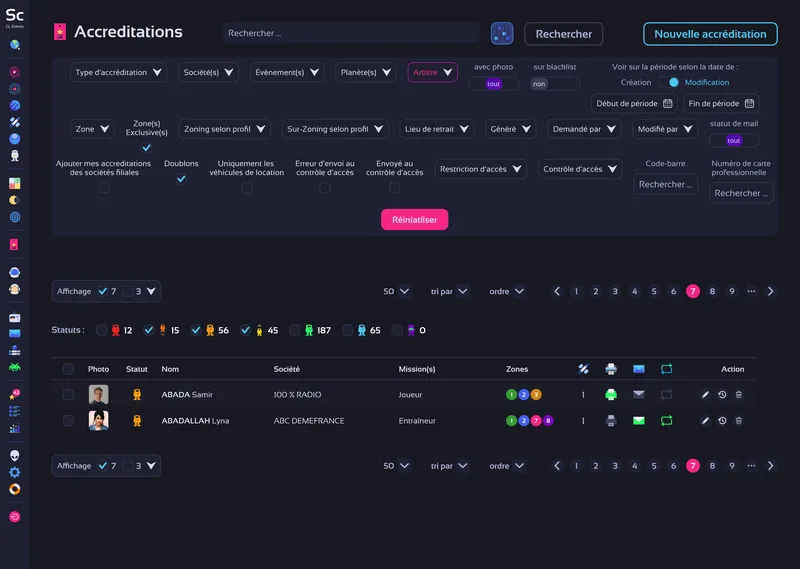Toggle Création/Modification period date switch
Viewport: 800px width, 569px height.
pyautogui.click(x=667, y=83)
